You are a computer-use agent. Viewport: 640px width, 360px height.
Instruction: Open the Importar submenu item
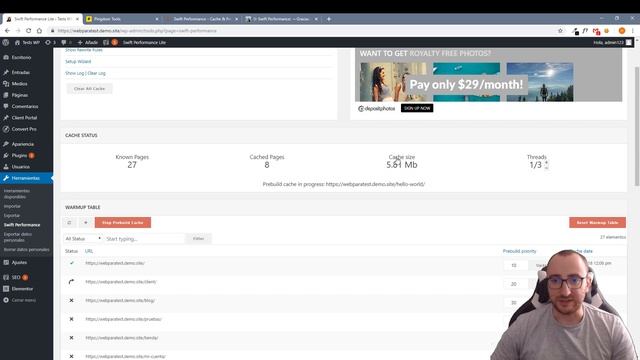tap(12, 206)
